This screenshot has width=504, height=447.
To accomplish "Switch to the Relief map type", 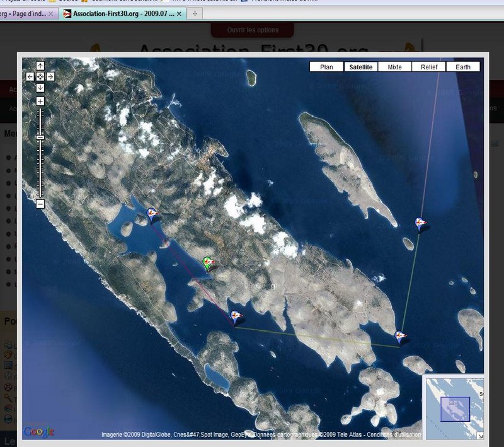I will 428,67.
